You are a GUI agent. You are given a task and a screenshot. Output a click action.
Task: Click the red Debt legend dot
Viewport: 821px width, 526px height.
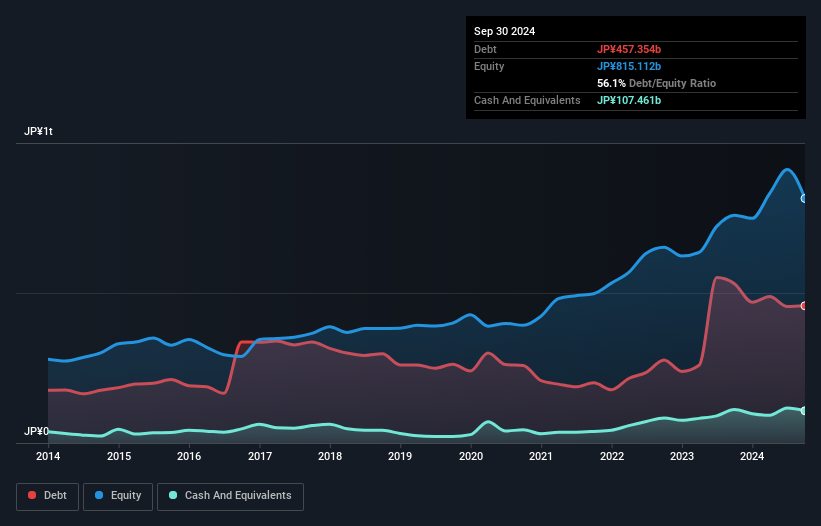coord(32,495)
